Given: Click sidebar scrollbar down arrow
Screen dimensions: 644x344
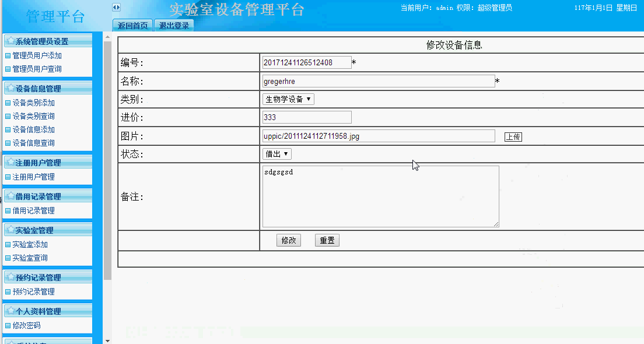Looking at the screenshot, I should [107, 341].
